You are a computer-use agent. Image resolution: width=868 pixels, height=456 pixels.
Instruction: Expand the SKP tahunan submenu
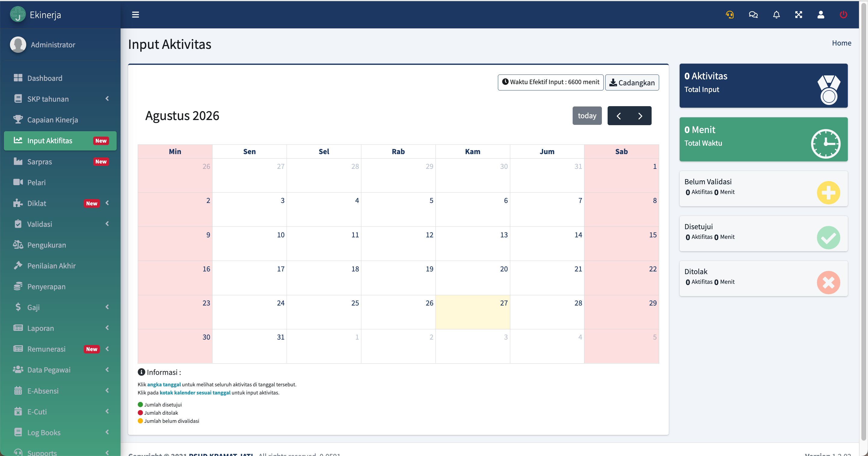tap(107, 99)
